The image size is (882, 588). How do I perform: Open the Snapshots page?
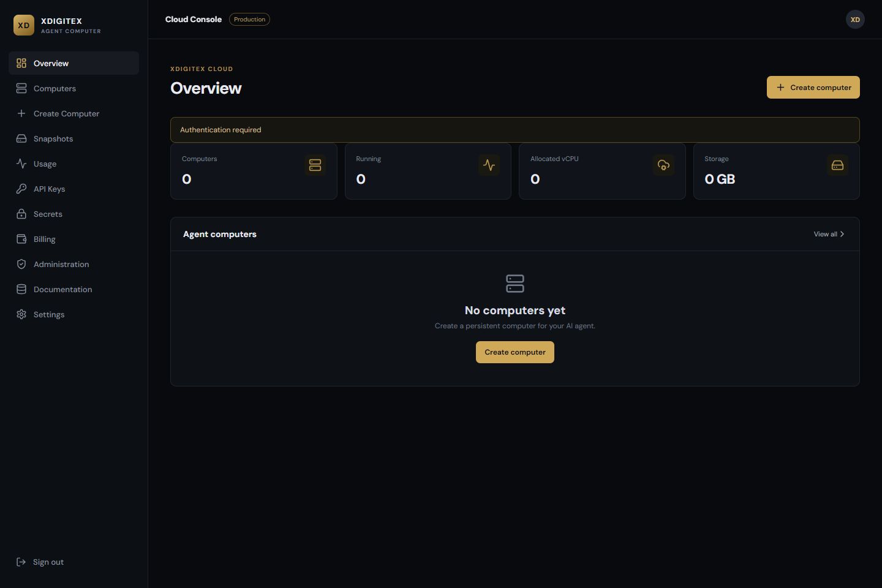point(74,138)
